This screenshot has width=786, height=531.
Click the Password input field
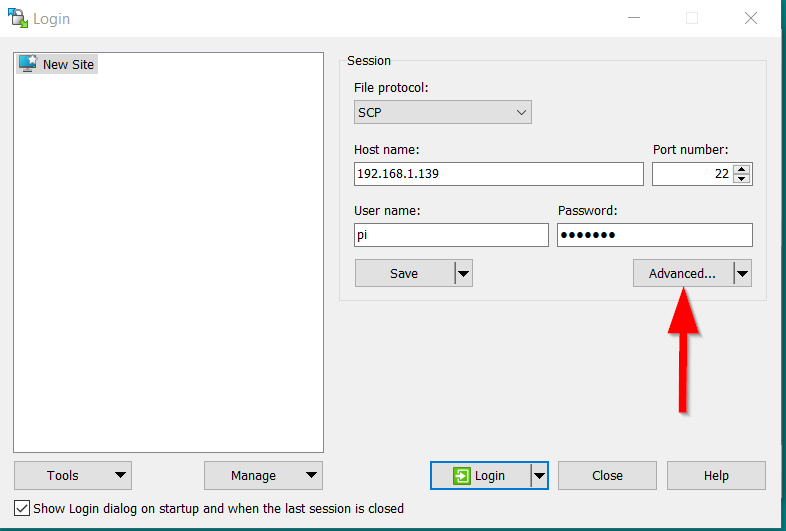coord(654,235)
